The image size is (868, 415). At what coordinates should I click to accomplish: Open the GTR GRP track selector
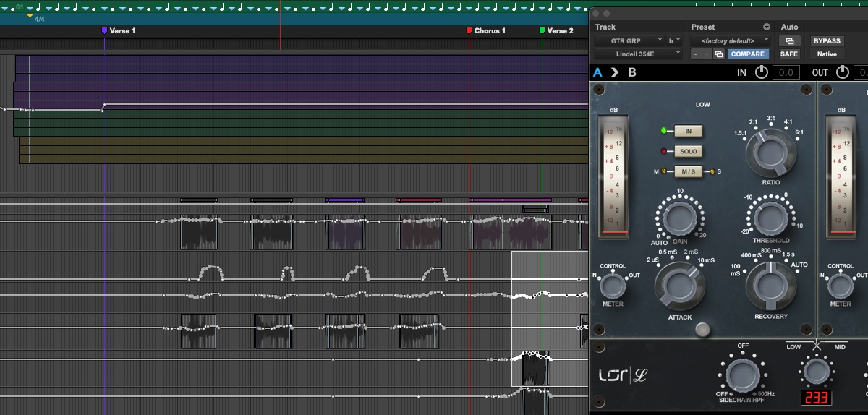[629, 40]
